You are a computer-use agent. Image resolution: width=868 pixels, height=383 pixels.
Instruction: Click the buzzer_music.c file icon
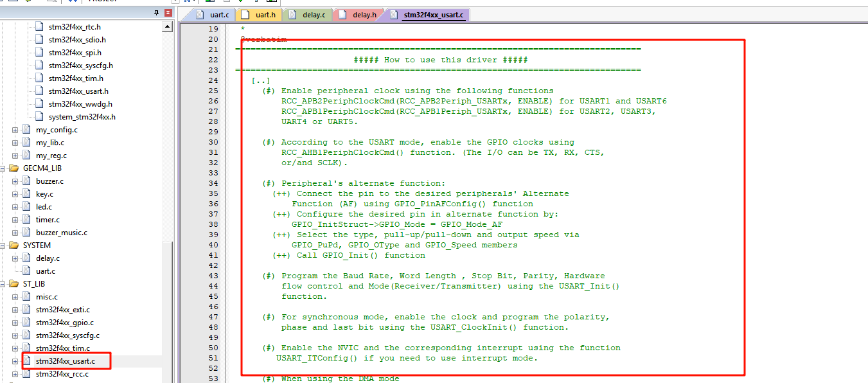tap(26, 233)
